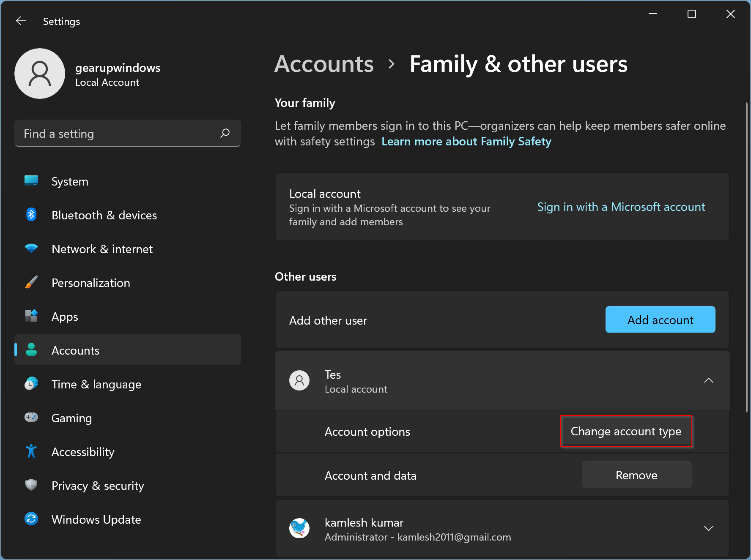Click Sign in with a Microsoft account
The image size is (751, 560).
(x=621, y=207)
